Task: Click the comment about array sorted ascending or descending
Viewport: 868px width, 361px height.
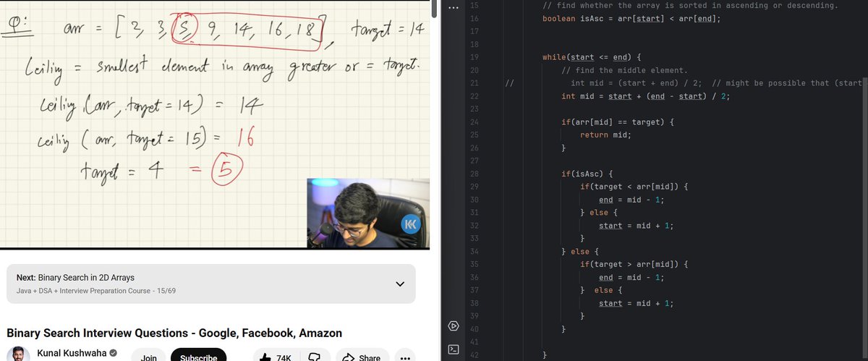Action: (690, 5)
